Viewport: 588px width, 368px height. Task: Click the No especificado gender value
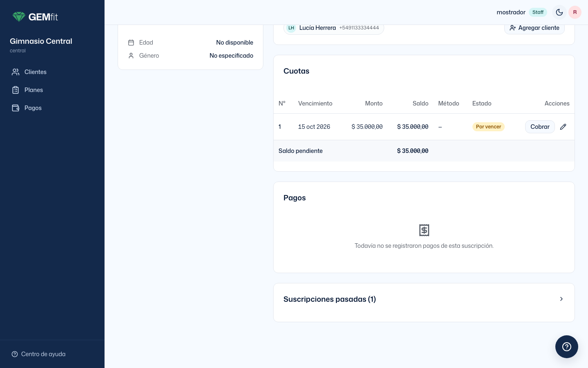click(x=232, y=56)
